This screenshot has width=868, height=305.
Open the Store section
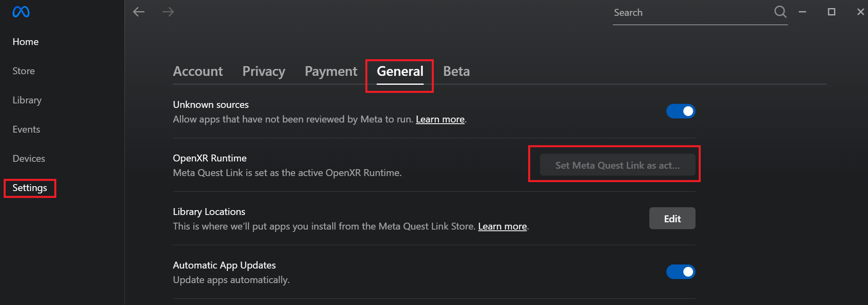click(x=23, y=71)
